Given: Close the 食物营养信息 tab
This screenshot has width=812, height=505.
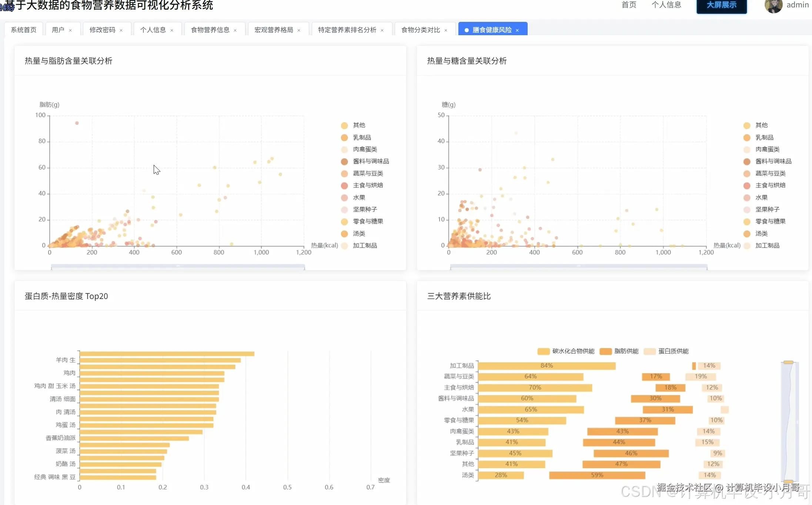Looking at the screenshot, I should coord(235,30).
